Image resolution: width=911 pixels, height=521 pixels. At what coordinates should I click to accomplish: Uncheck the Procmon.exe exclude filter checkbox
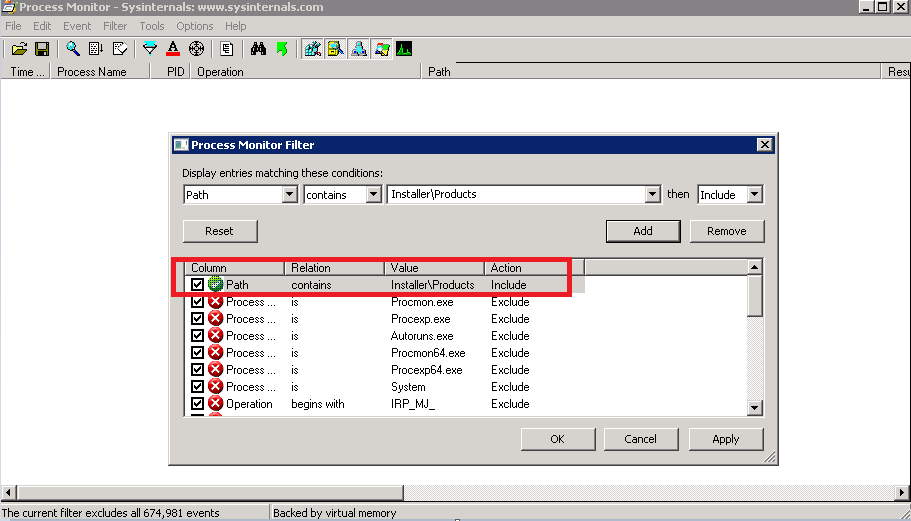[198, 301]
